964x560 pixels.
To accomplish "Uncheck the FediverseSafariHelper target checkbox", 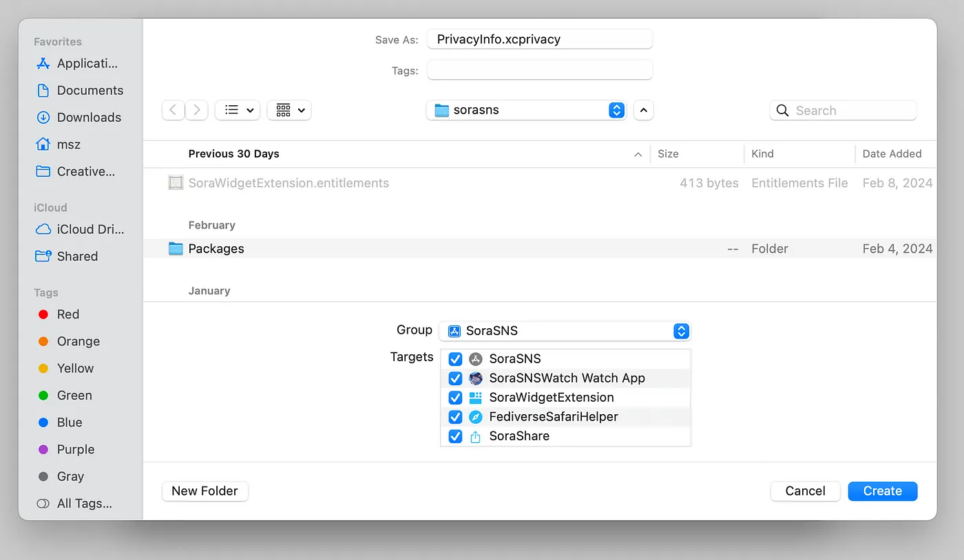I will [x=455, y=417].
